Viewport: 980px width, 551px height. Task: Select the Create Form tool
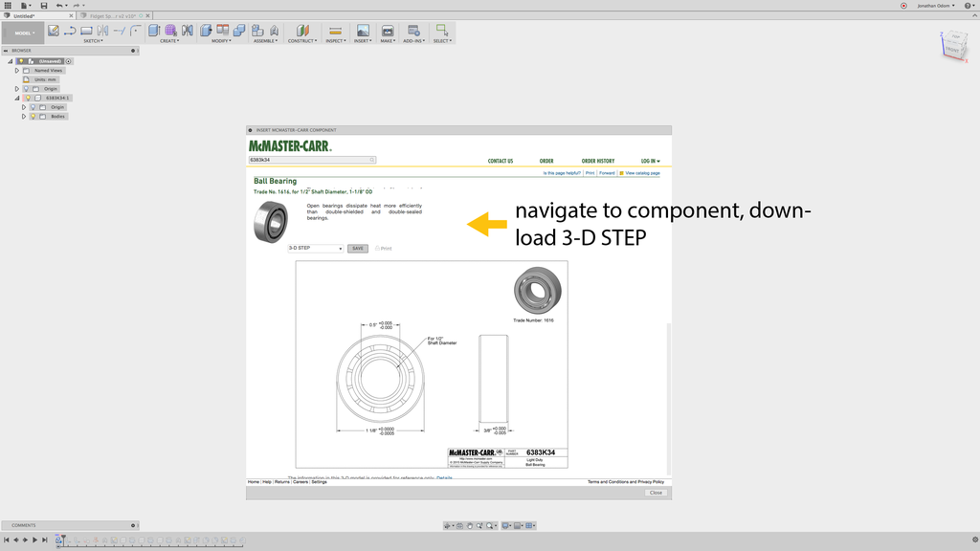coord(170,30)
